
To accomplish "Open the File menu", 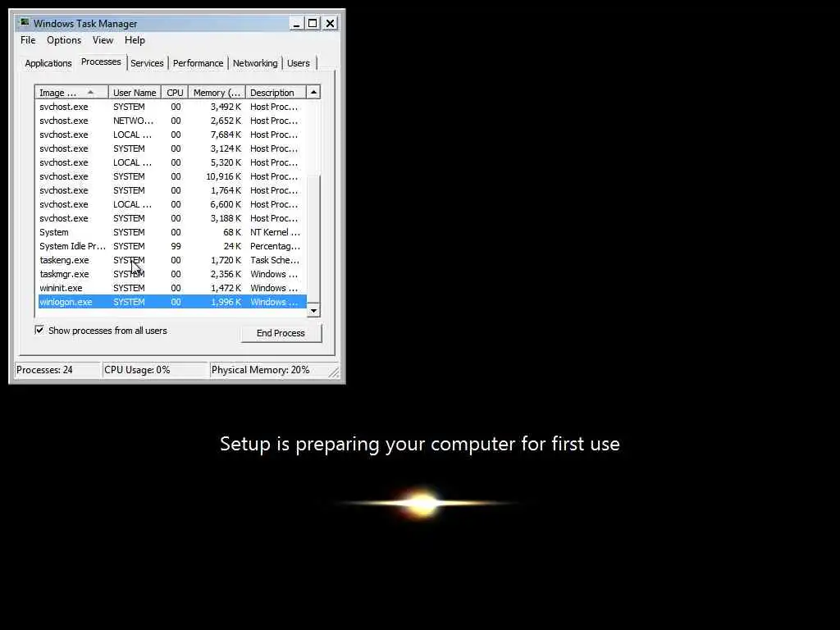I will point(28,40).
